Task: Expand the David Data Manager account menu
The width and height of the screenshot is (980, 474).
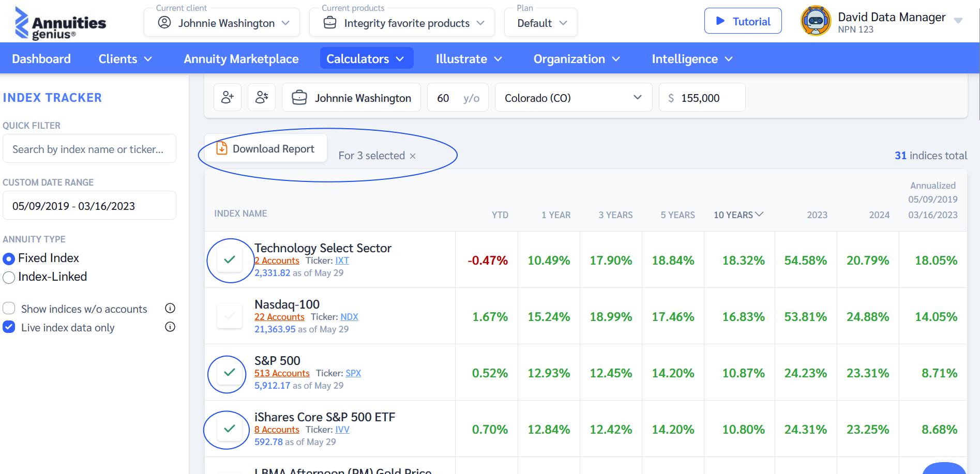Action: click(x=958, y=21)
